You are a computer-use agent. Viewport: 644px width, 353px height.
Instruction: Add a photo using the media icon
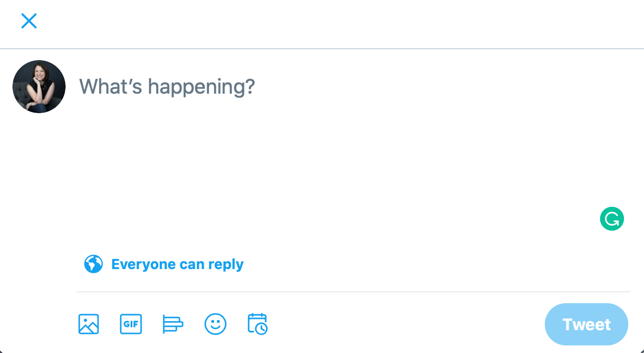[89, 324]
